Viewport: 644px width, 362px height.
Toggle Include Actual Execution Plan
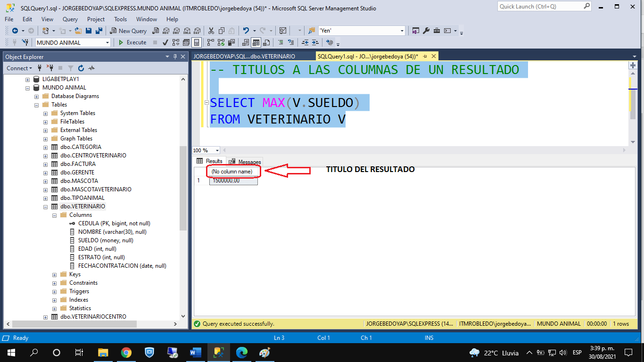pos(210,42)
